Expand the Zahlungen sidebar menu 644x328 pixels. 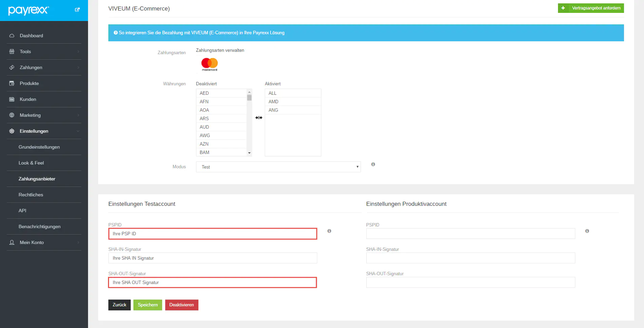coord(44,67)
